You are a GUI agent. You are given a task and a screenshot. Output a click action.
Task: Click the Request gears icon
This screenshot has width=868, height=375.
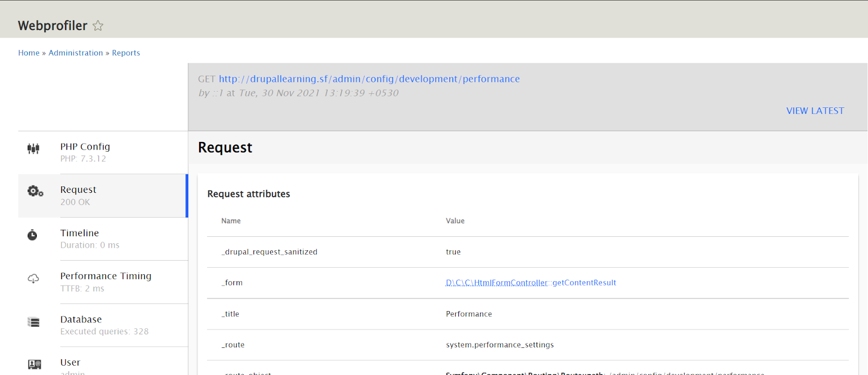tap(35, 191)
